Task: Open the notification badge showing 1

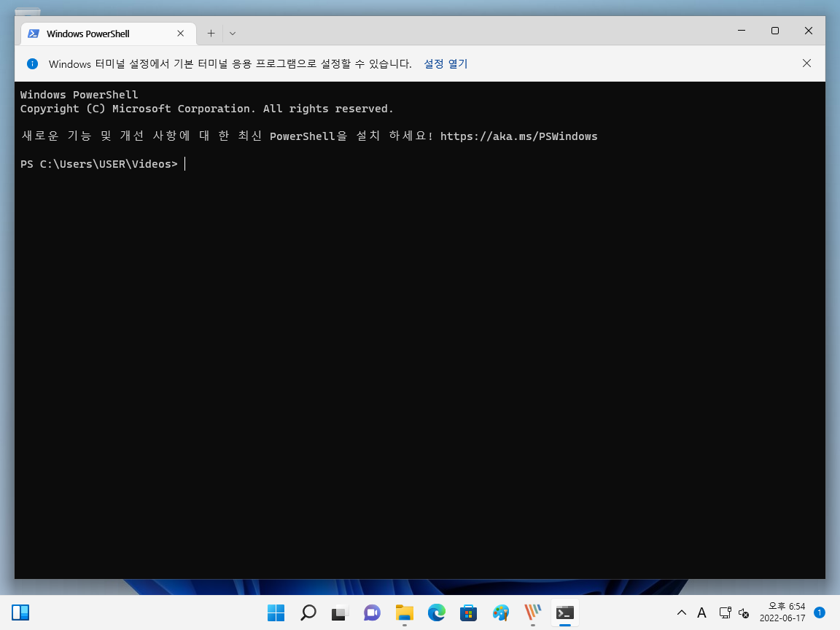Action: [x=819, y=612]
